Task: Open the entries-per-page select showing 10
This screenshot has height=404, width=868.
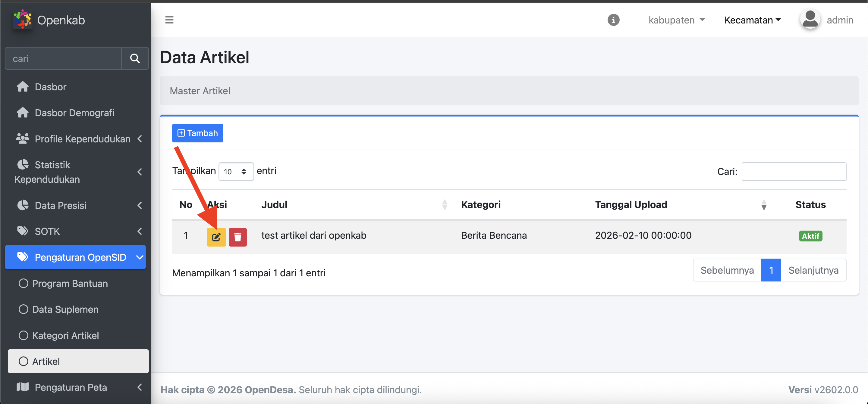Action: pos(235,172)
